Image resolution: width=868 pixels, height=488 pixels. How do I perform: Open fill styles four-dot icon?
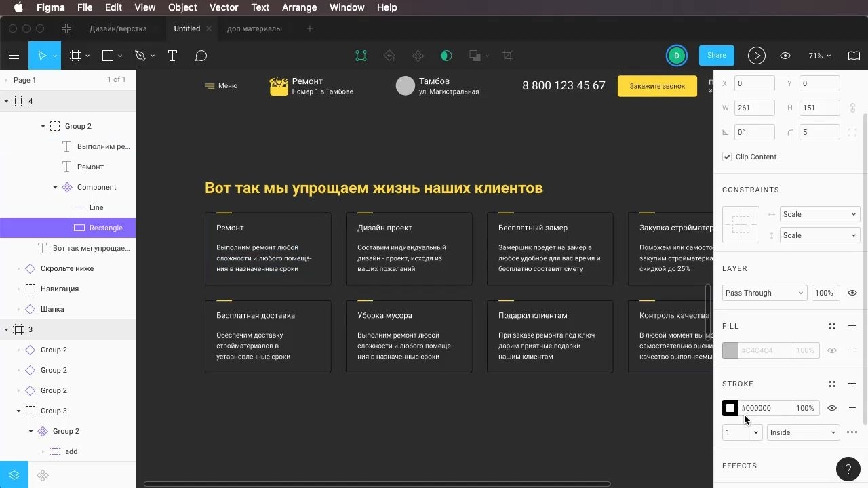pos(832,326)
